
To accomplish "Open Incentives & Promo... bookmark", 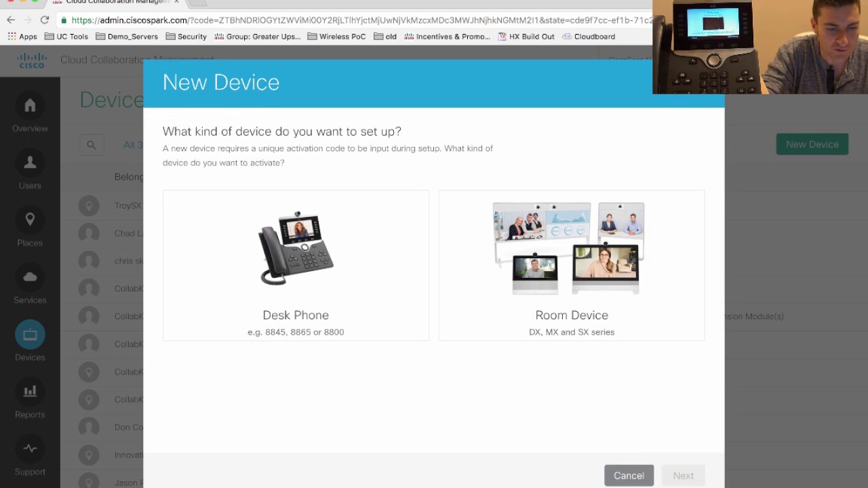I will click(447, 37).
